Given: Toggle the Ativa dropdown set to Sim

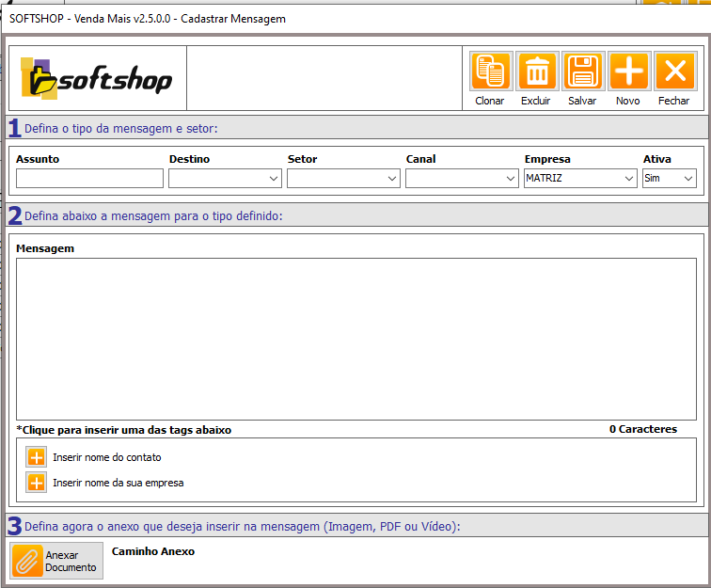Looking at the screenshot, I should pos(669,178).
